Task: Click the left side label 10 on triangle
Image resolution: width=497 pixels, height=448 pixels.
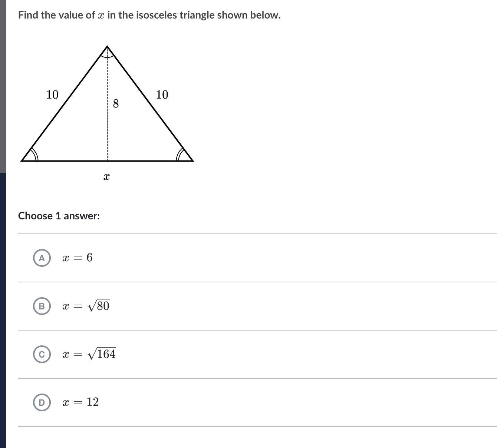Action: (52, 95)
